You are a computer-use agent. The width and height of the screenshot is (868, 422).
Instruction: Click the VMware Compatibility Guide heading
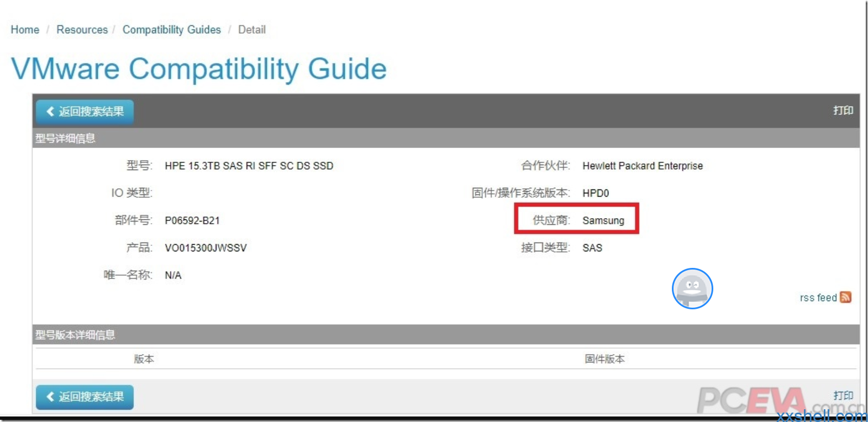[x=199, y=69]
